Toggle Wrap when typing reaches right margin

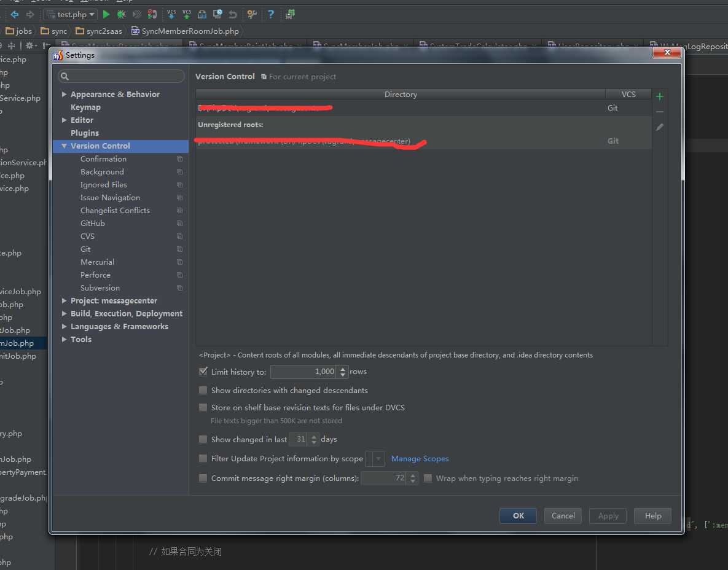pyautogui.click(x=428, y=478)
